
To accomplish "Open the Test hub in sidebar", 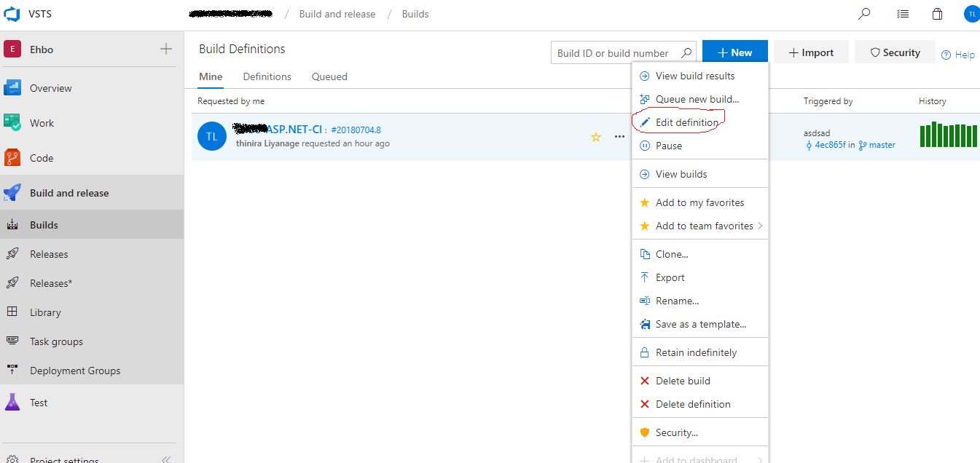I will 92,403.
